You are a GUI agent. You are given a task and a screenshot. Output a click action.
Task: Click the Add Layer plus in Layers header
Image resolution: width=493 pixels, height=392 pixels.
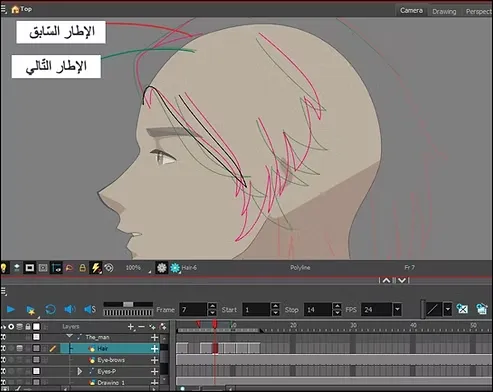click(131, 327)
